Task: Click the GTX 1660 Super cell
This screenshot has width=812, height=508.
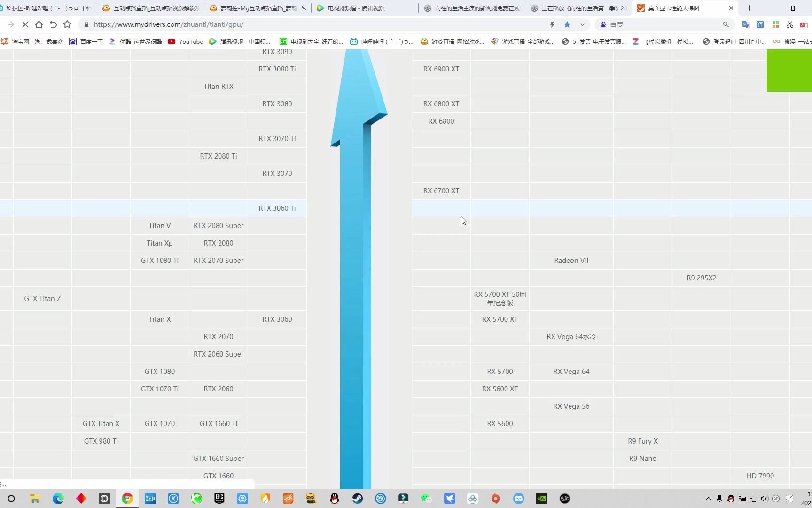Action: coord(219,459)
